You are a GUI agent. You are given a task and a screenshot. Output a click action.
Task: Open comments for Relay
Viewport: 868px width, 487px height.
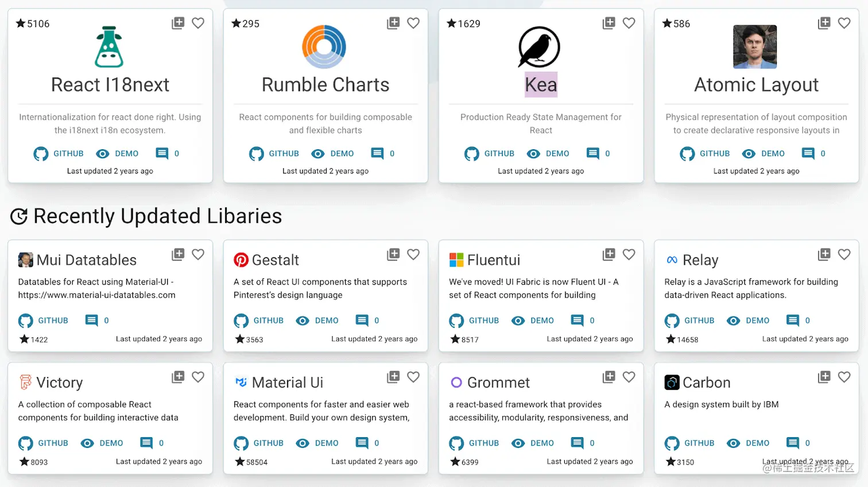click(x=799, y=321)
